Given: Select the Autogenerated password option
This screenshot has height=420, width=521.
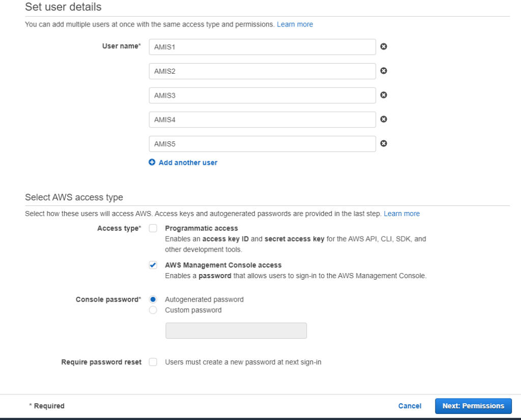Looking at the screenshot, I should point(153,299).
